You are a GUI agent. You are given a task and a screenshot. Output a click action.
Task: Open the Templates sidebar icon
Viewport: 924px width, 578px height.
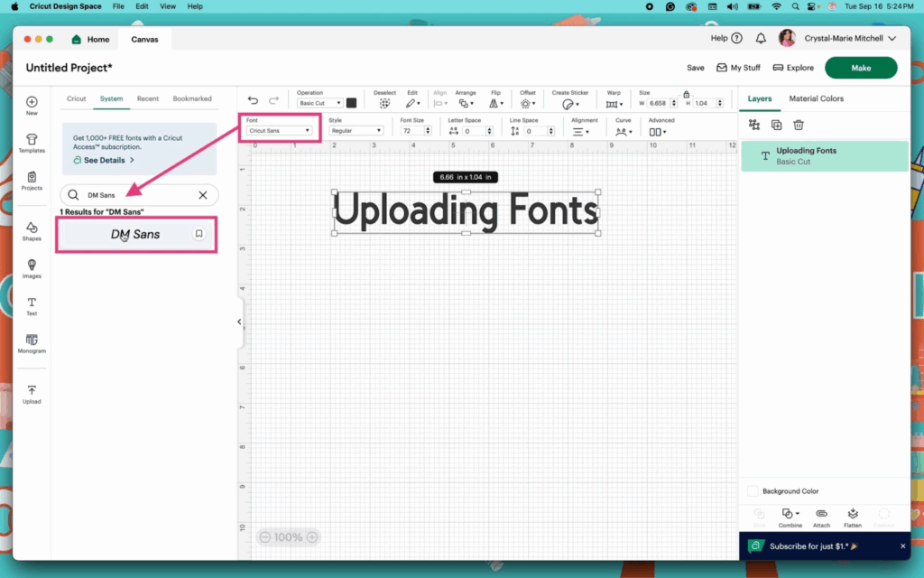pyautogui.click(x=32, y=143)
